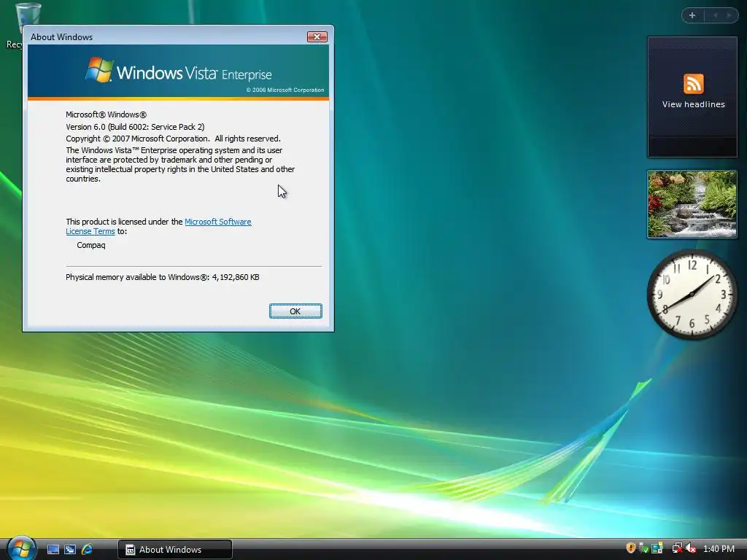
Task: Open the Start menu orb
Action: click(x=21, y=548)
